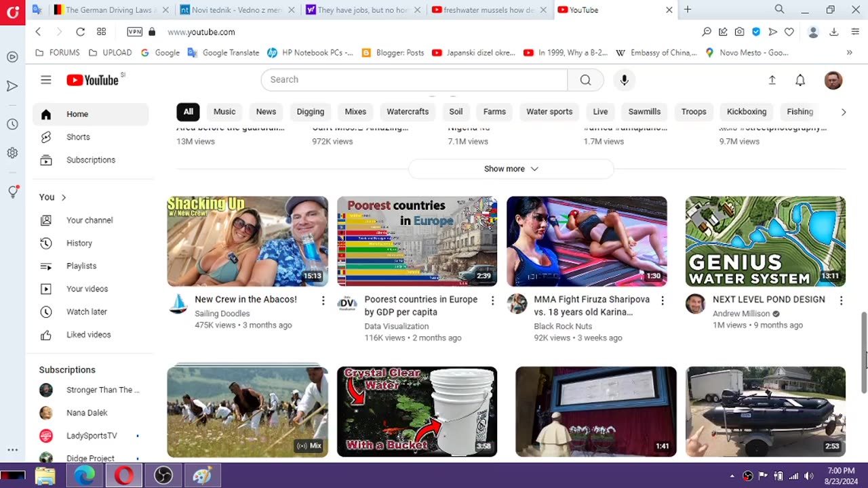
Task: Open the YouTube hamburger guide menu
Action: coord(45,80)
